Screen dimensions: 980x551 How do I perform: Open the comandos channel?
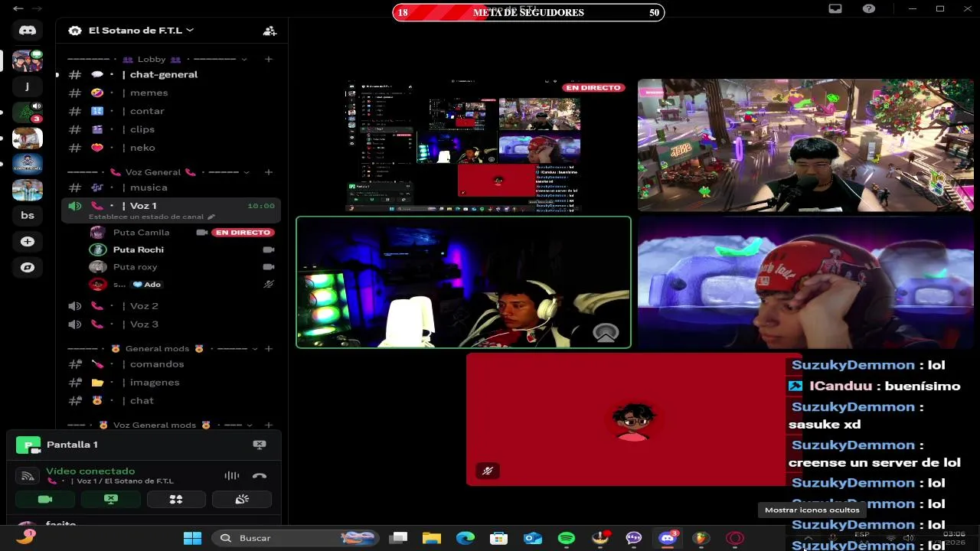click(170, 364)
